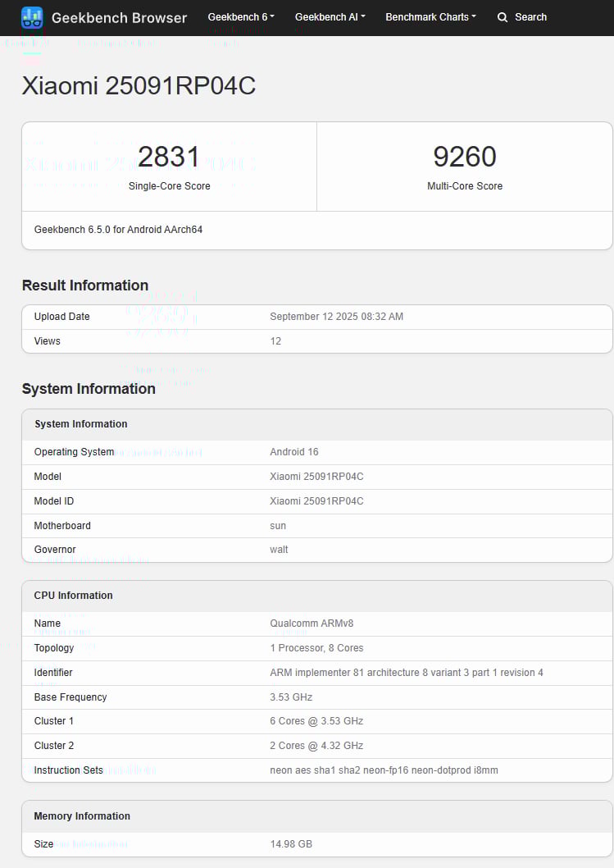The height and width of the screenshot is (868, 614).
Task: Click the search magnifier icon
Action: [x=503, y=17]
